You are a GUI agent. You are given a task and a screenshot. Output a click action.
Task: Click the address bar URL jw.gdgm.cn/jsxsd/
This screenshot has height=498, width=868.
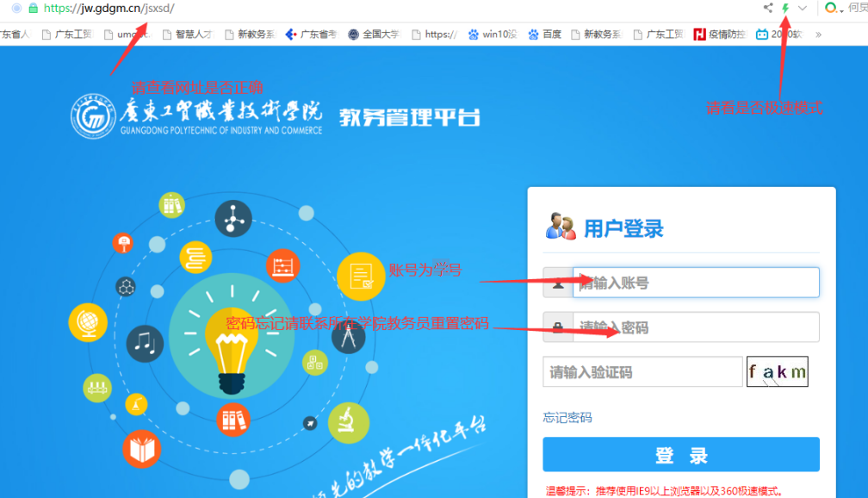(x=109, y=9)
